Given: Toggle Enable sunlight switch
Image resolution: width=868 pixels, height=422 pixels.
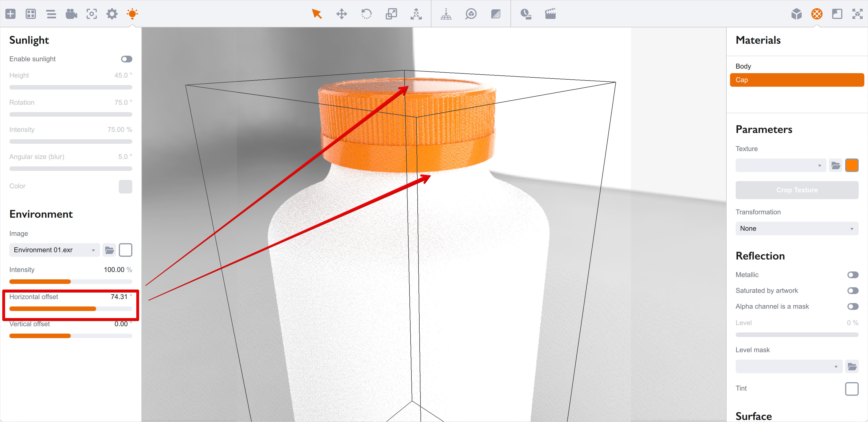Looking at the screenshot, I should click(x=126, y=59).
